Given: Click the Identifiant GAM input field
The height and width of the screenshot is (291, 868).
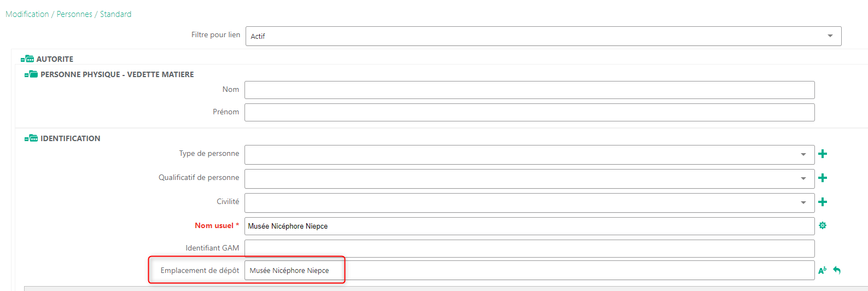Looking at the screenshot, I should (x=529, y=248).
